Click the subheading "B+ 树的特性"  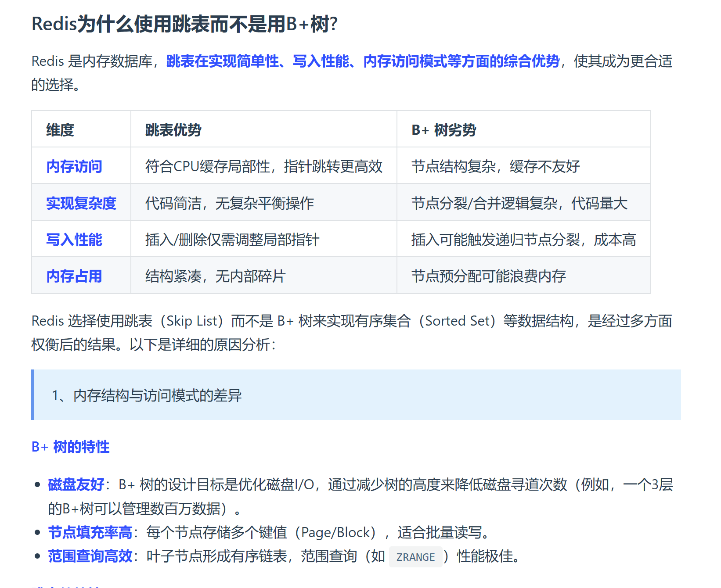(70, 447)
